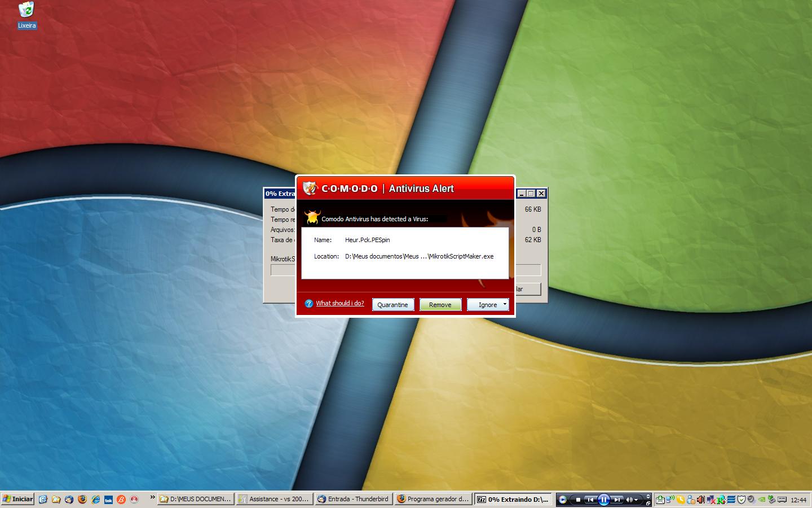Click the orange-red beta quick launch icon
This screenshot has width=812, height=508.
pyautogui.click(x=121, y=500)
